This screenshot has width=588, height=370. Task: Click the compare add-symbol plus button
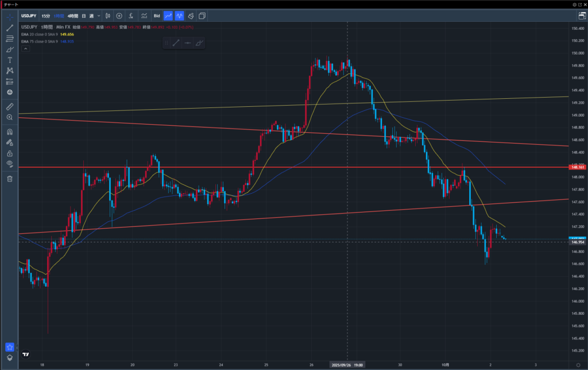coord(119,16)
